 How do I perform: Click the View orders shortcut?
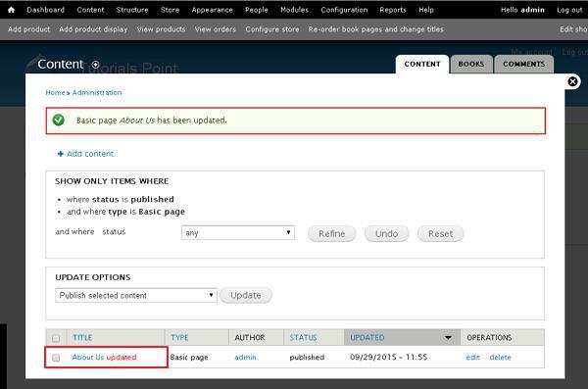pyautogui.click(x=216, y=29)
